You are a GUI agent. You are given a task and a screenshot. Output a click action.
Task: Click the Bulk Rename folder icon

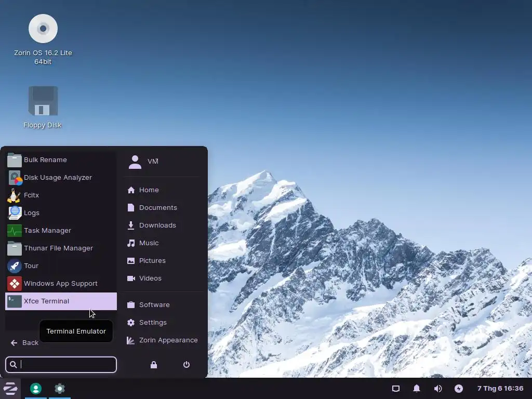coord(14,160)
